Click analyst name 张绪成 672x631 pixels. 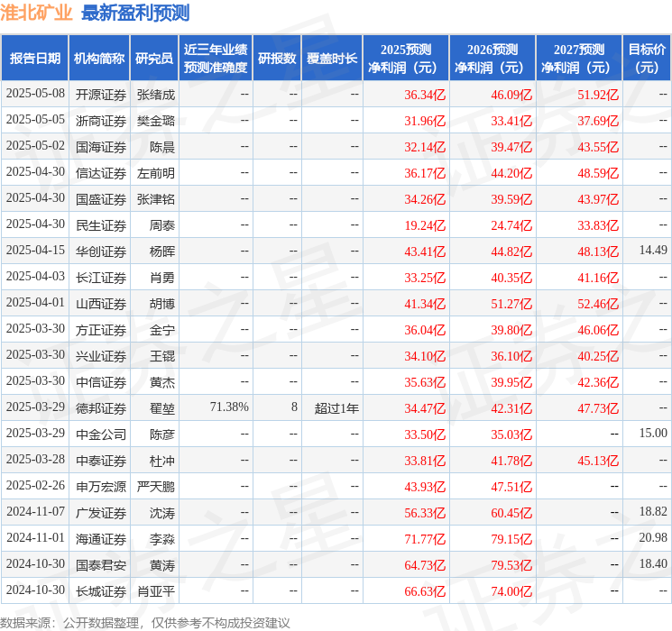(156, 95)
